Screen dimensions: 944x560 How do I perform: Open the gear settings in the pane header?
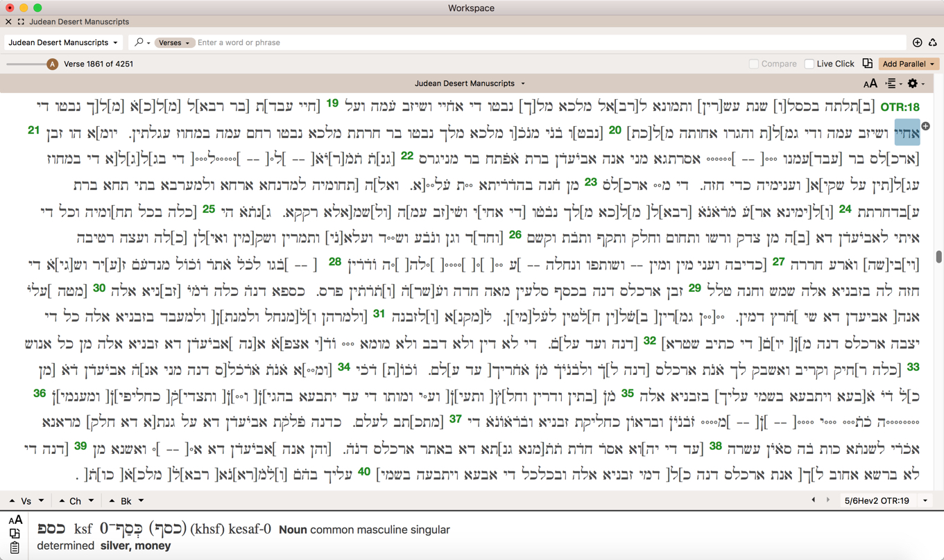912,84
